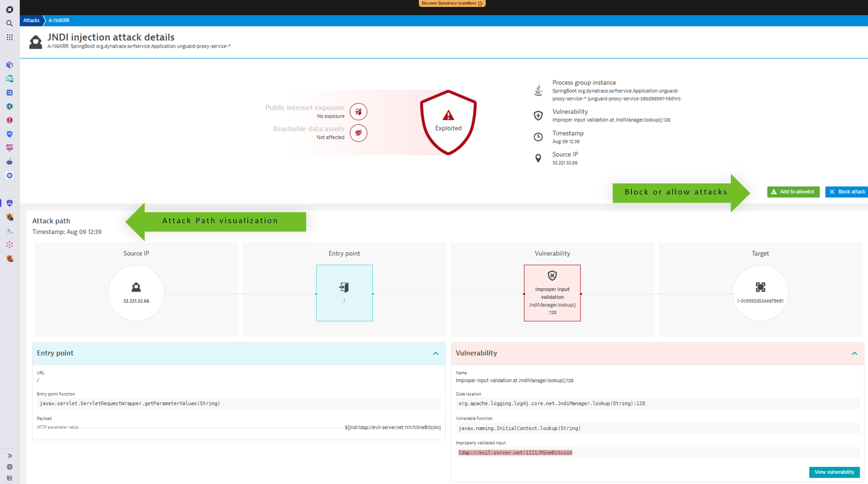Image resolution: width=868 pixels, height=484 pixels.
Task: Click the robot Davis sidebar icon
Action: [9, 162]
